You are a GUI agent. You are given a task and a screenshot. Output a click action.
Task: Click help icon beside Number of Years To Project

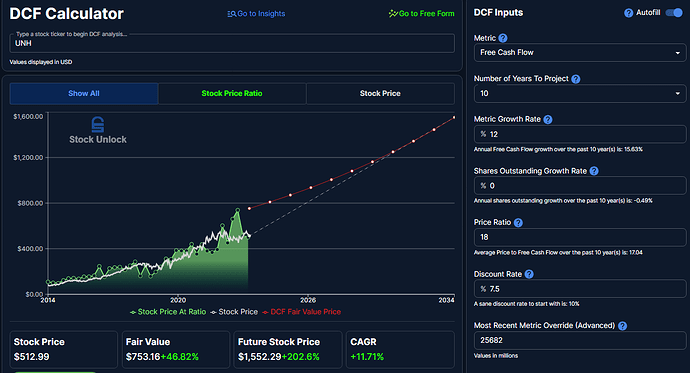(576, 79)
